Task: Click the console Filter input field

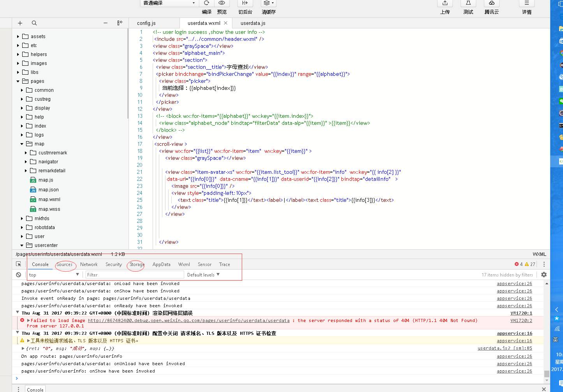Action: tap(134, 275)
